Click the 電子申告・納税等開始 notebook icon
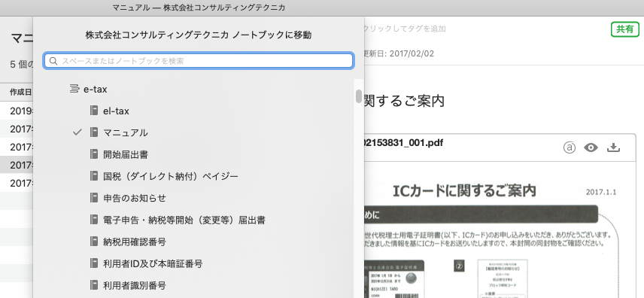 coord(94,220)
